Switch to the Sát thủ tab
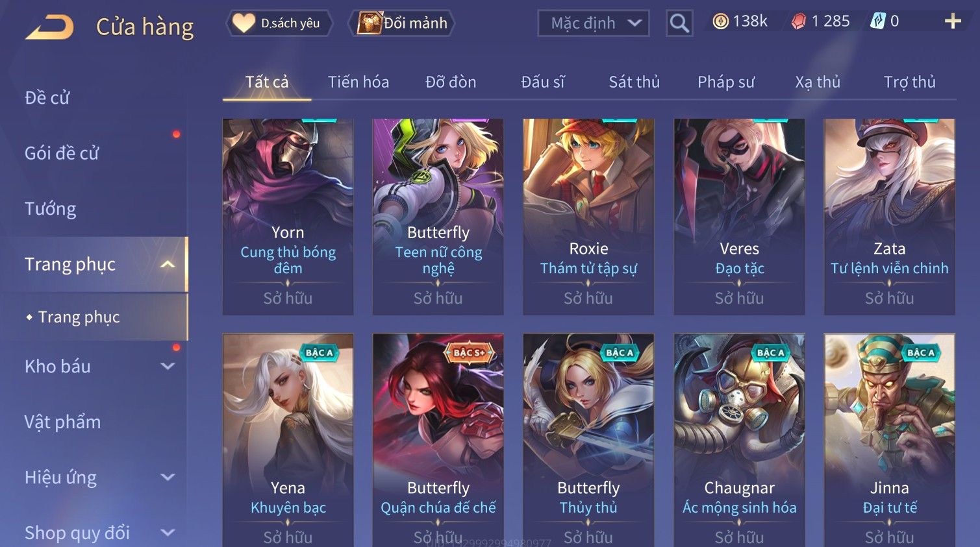Viewport: 980px width, 547px height. (634, 82)
